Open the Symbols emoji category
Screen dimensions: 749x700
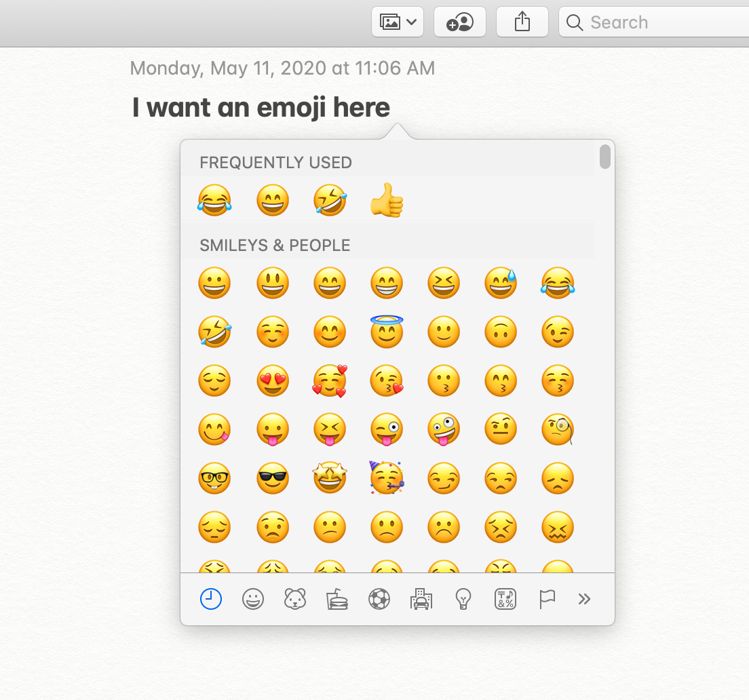(505, 599)
